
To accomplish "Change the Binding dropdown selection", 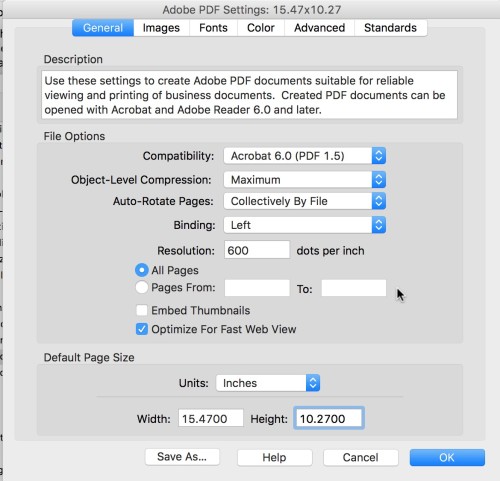I will click(x=305, y=225).
